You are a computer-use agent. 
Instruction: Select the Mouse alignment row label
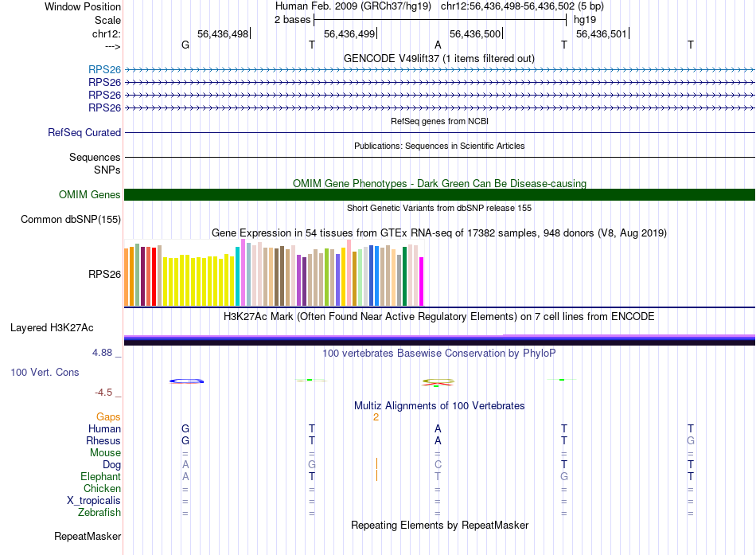coord(105,453)
